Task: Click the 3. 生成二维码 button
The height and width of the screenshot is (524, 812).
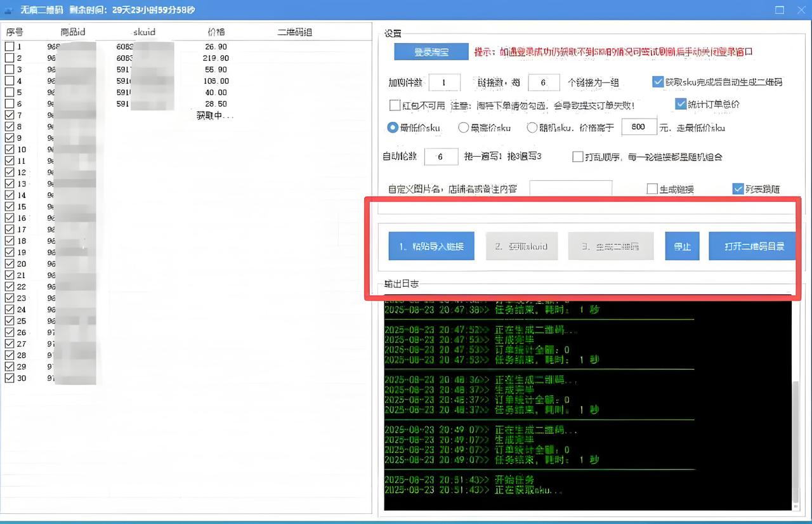Action: (x=611, y=246)
